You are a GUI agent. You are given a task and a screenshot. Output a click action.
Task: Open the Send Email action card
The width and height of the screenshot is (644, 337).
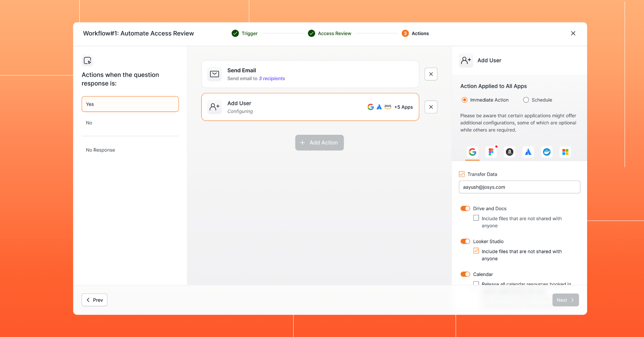click(x=310, y=74)
